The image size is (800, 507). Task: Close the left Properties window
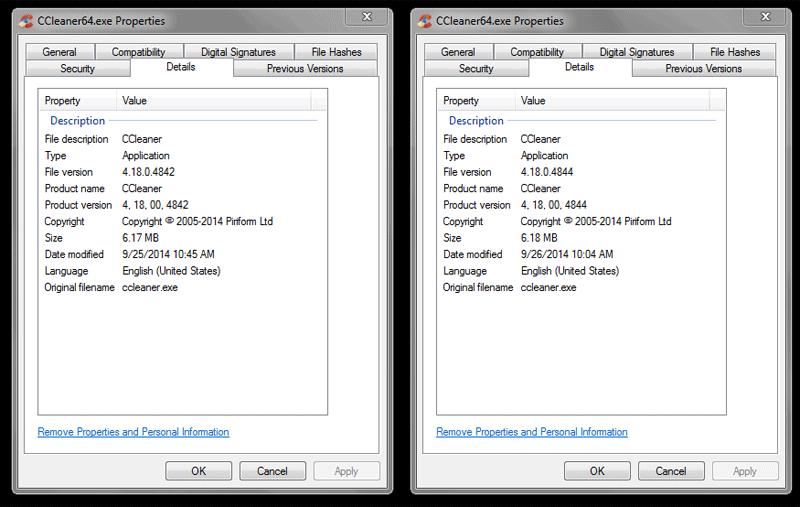click(367, 17)
